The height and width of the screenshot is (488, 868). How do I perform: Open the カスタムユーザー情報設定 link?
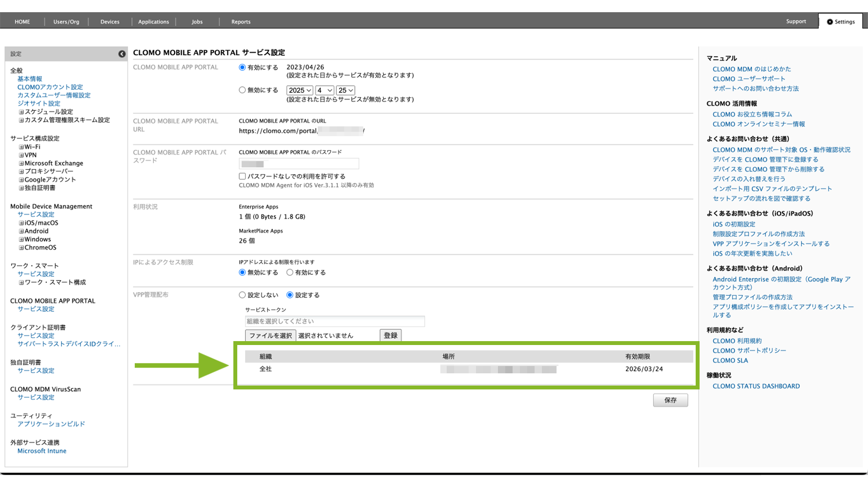click(54, 96)
